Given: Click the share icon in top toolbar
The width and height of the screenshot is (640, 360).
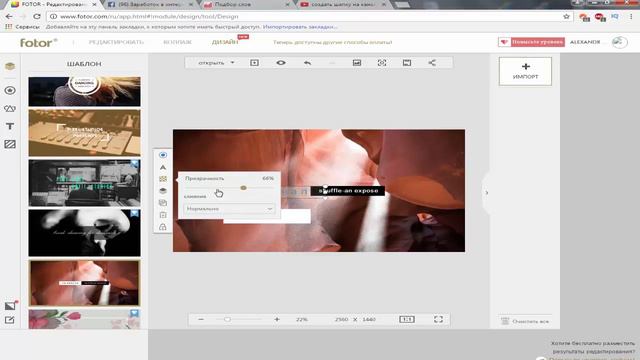Looking at the screenshot, I should tap(432, 63).
